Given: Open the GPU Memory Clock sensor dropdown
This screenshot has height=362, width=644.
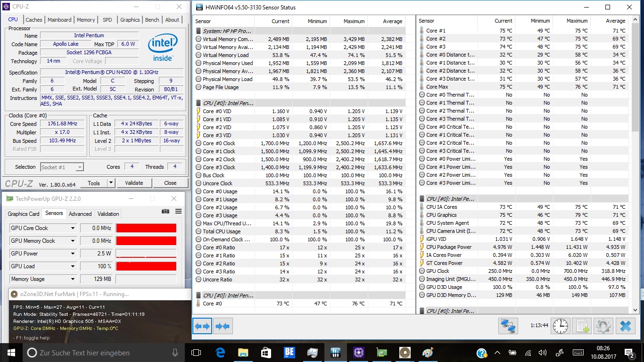Looking at the screenshot, I should [73, 241].
